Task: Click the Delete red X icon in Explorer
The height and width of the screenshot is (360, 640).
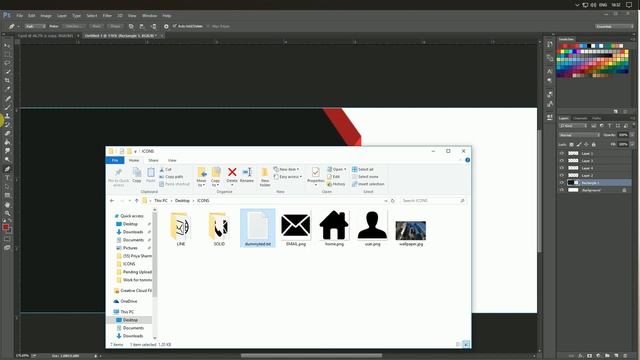Action: click(232, 172)
